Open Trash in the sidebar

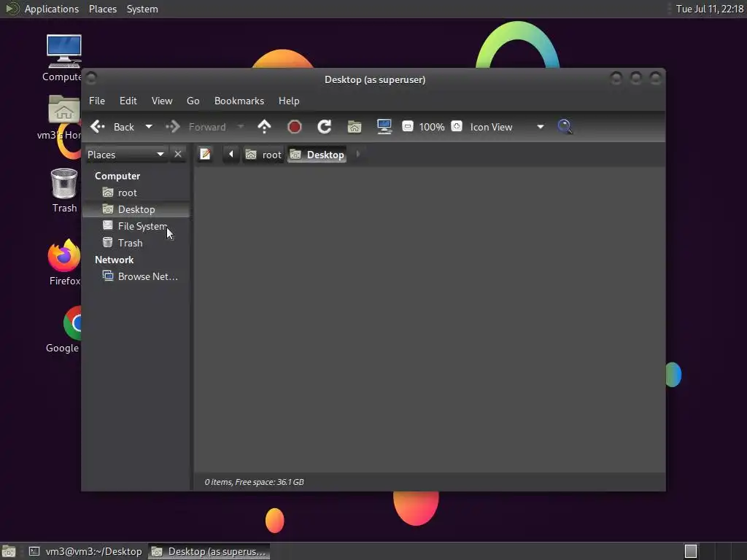[x=136, y=243]
